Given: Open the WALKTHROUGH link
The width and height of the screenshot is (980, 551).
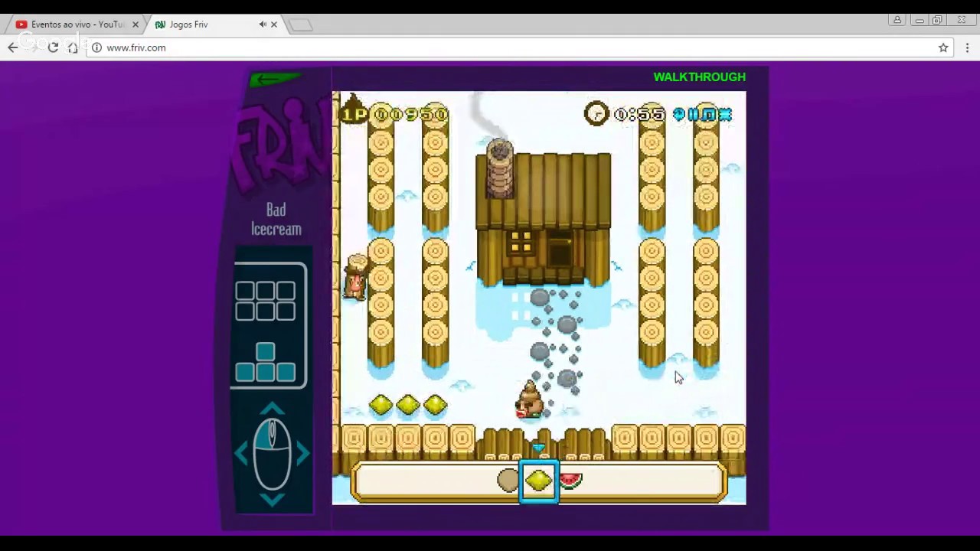Looking at the screenshot, I should coord(699,77).
